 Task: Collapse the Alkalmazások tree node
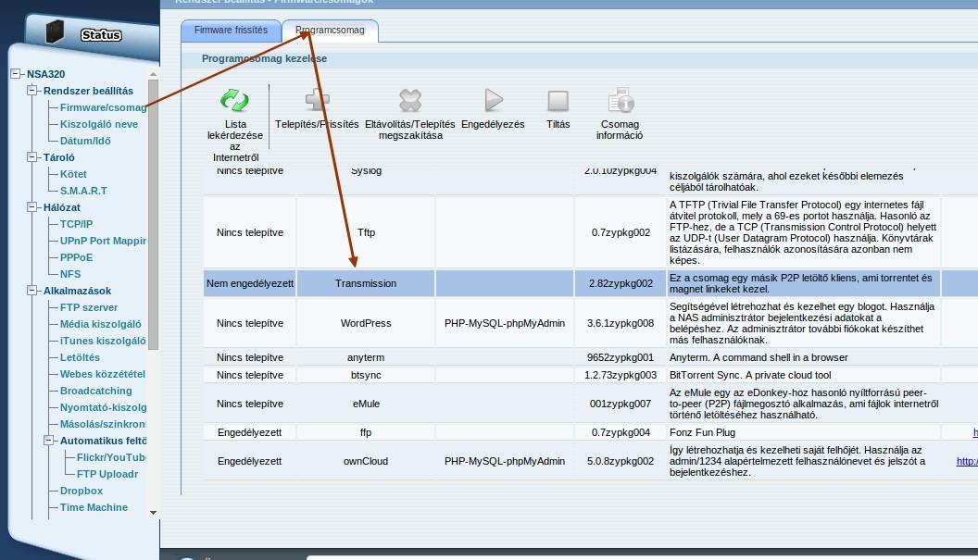pyautogui.click(x=32, y=291)
